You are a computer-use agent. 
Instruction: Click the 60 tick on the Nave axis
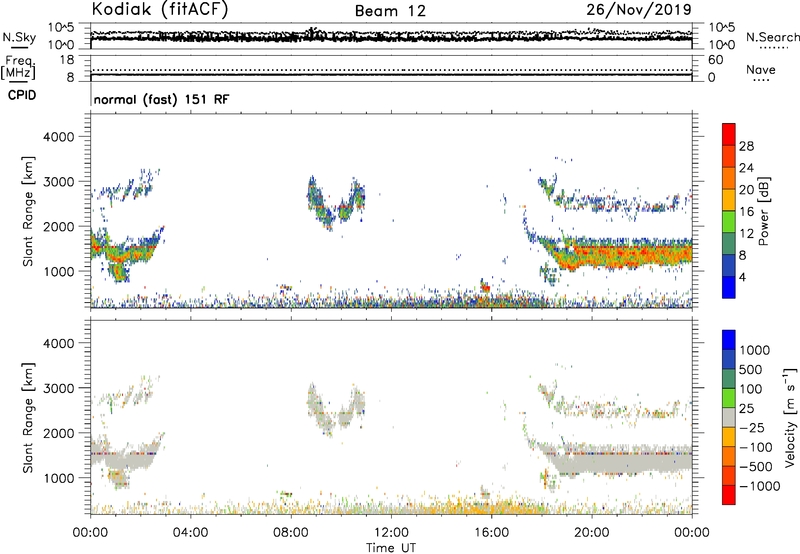click(715, 60)
